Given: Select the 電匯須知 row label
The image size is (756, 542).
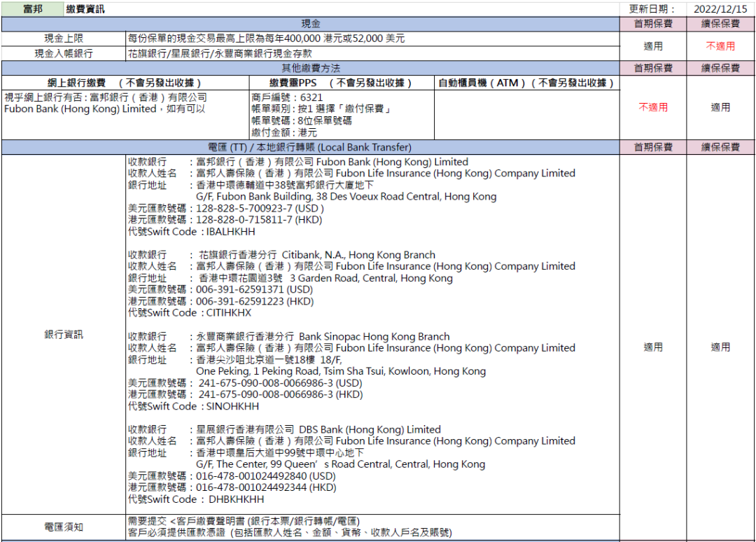Looking at the screenshot, I should pyautogui.click(x=64, y=527).
